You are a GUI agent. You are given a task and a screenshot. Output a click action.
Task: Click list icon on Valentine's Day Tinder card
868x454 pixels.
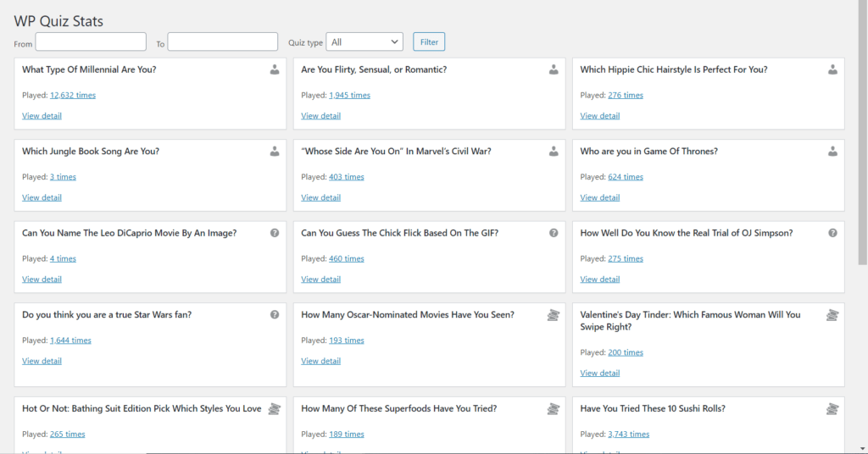coord(832,315)
